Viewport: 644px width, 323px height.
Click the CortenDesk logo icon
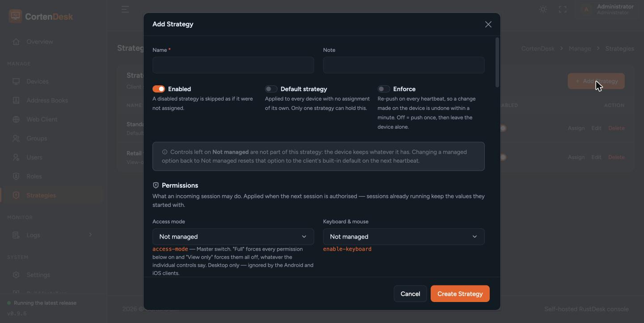click(x=15, y=16)
